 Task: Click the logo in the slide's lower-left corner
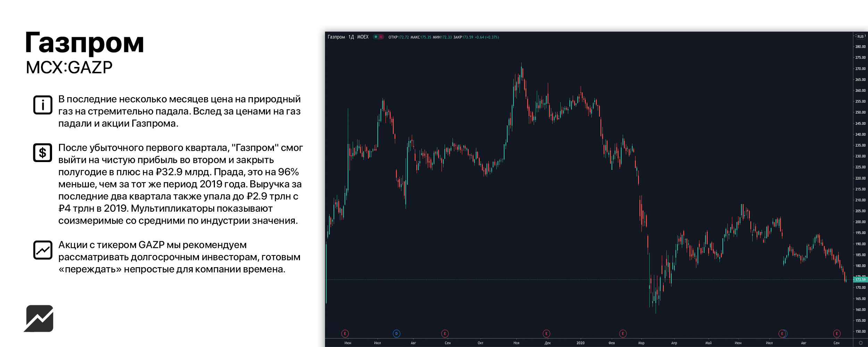point(39,319)
